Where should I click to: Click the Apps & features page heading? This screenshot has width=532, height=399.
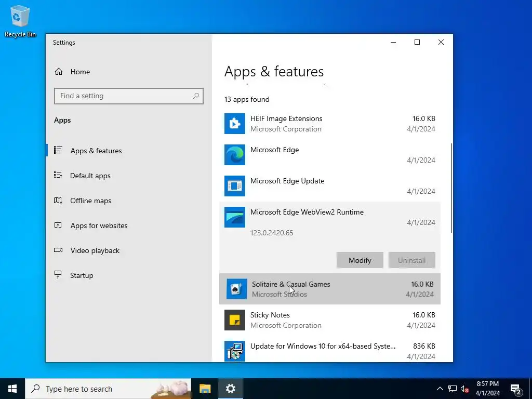click(274, 72)
